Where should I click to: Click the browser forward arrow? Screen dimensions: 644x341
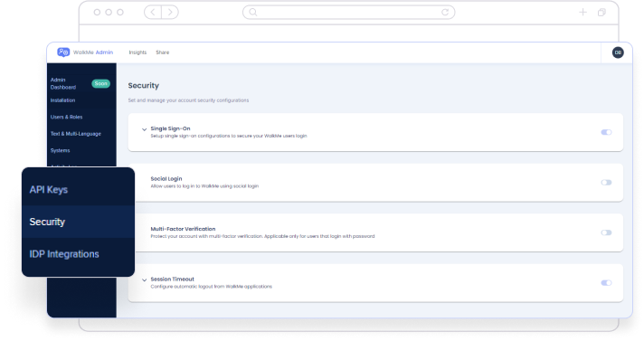coord(170,13)
